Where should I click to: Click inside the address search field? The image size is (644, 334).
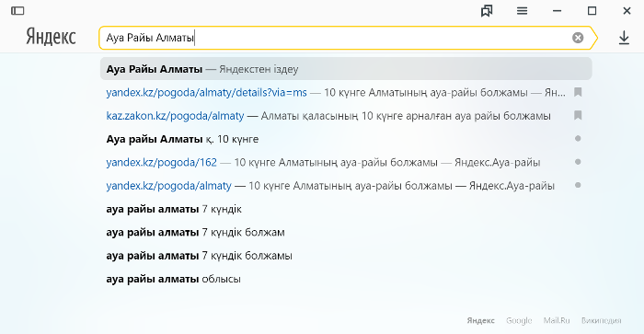click(x=335, y=38)
